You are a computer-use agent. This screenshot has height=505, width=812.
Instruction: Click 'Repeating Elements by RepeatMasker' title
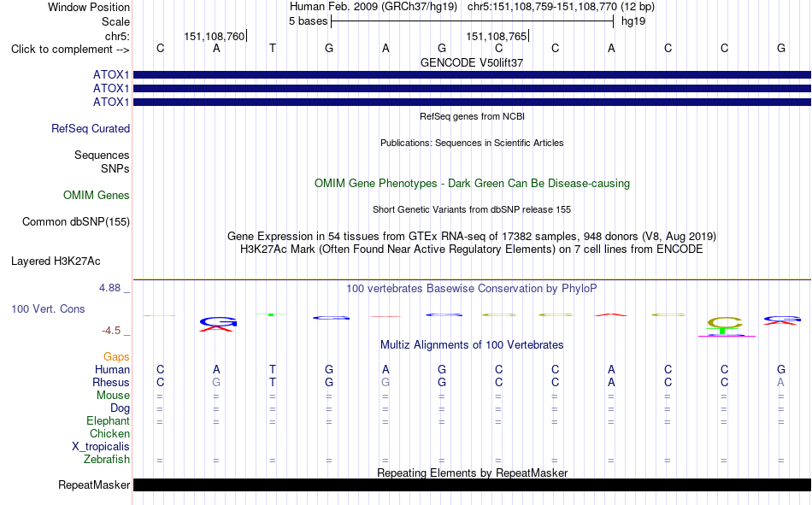[472, 473]
